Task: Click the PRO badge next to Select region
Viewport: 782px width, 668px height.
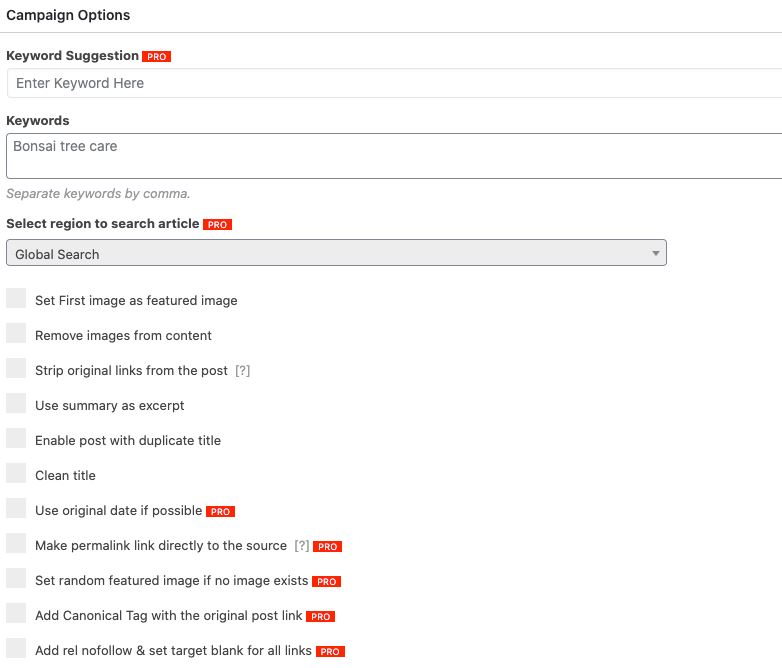Action: (217, 224)
